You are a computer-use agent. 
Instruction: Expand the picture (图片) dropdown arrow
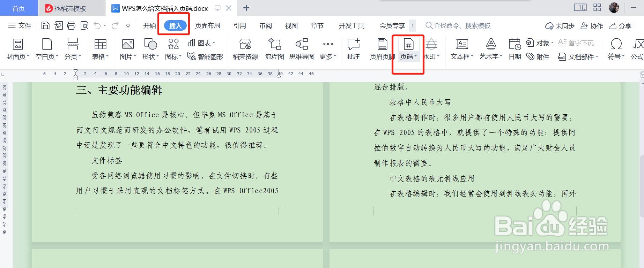click(x=135, y=56)
